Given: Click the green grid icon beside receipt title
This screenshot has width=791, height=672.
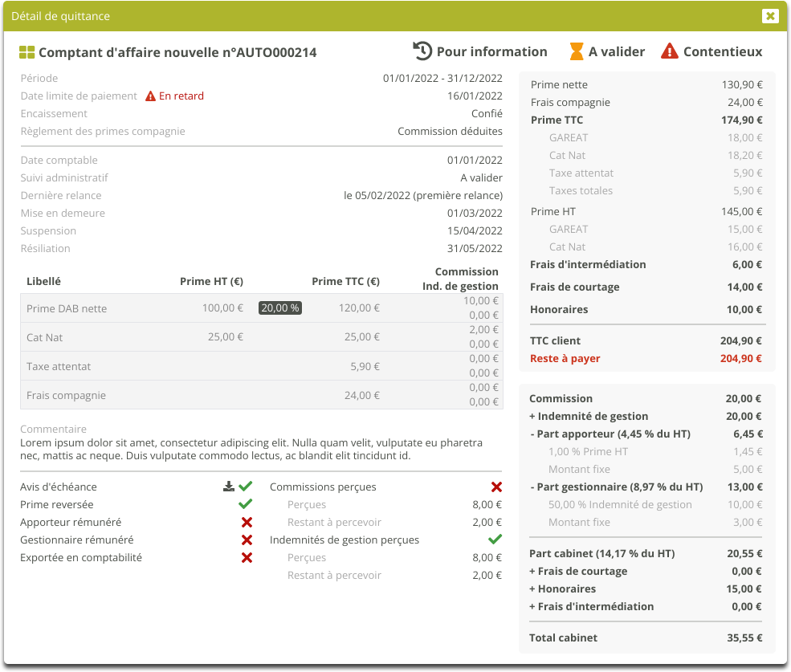Looking at the screenshot, I should 27,53.
